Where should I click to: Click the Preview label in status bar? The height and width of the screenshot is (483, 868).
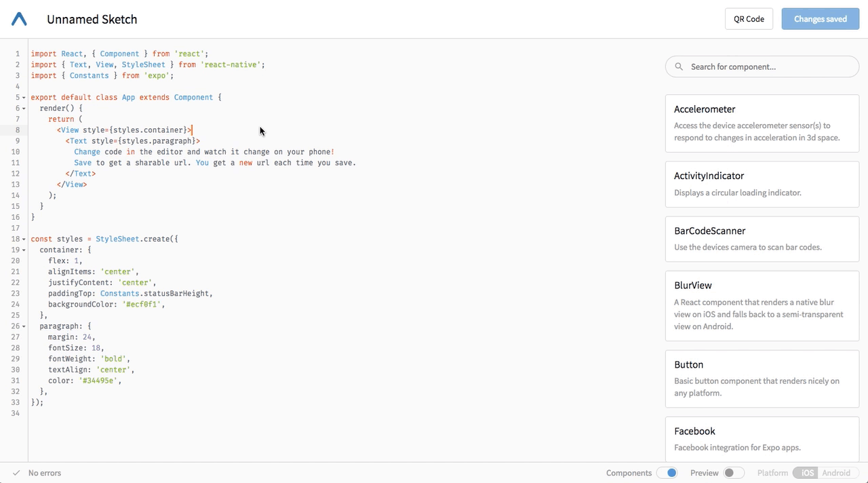coord(704,473)
